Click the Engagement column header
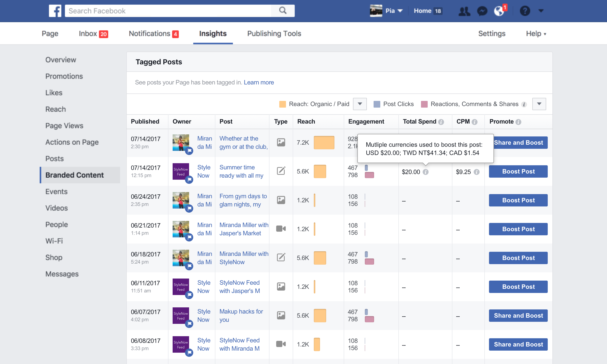Viewport: 607px width, 364px height. click(366, 122)
